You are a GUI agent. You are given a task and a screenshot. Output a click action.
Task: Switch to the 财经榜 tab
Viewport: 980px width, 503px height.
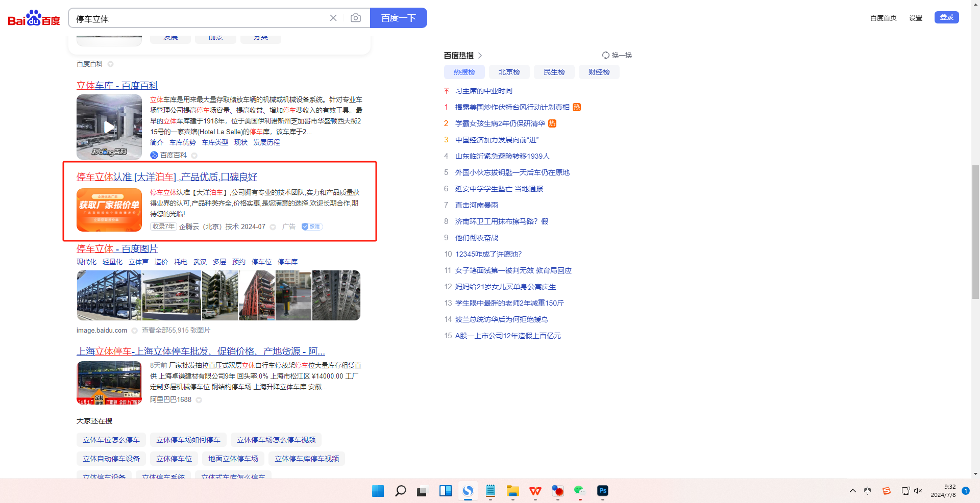click(599, 72)
